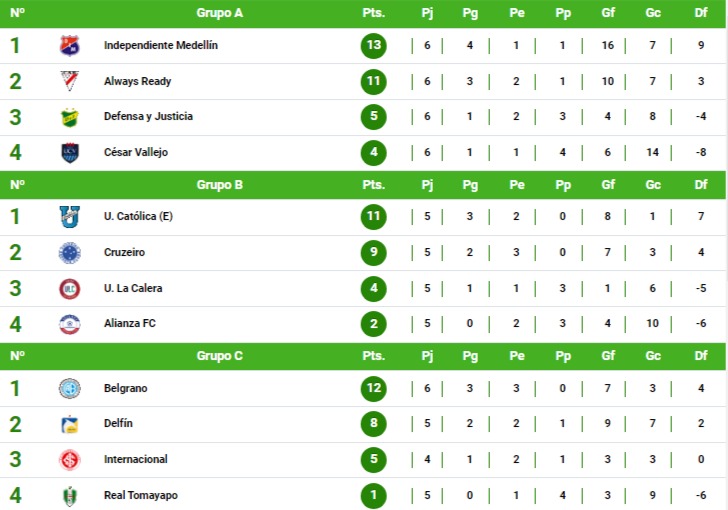This screenshot has height=510, width=728.
Task: Click the Always Ready club logo
Action: 69,82
